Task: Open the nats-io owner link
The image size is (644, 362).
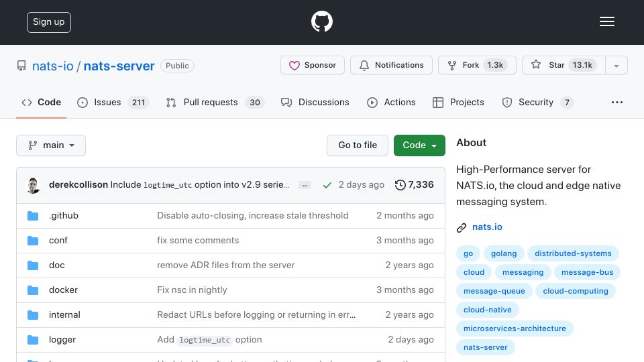Action: 52,66
